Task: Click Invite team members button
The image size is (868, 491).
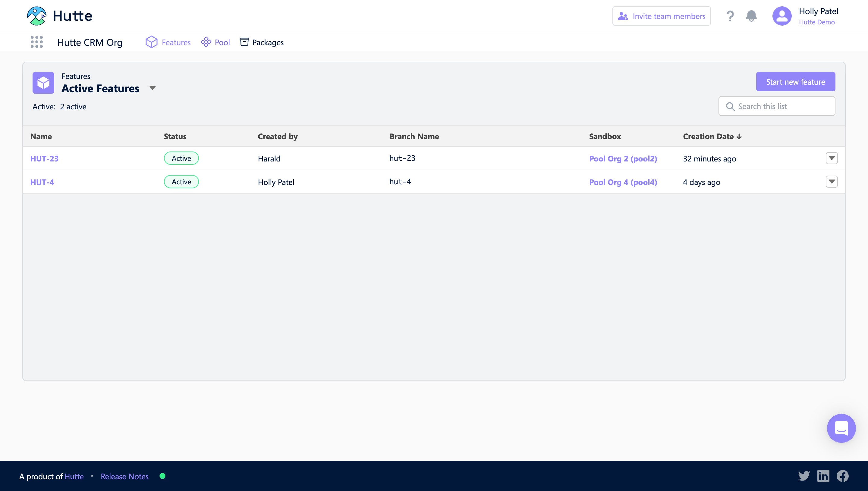Action: click(x=662, y=16)
